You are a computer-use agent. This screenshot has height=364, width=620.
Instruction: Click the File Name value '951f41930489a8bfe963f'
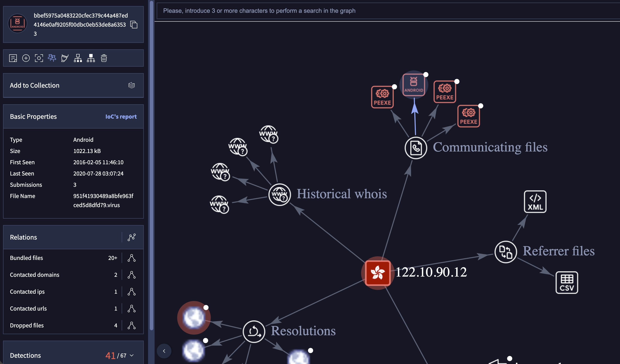tap(103, 196)
